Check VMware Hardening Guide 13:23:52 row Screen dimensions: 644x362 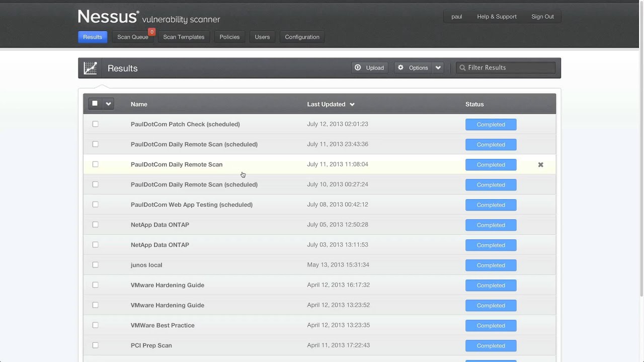95,305
